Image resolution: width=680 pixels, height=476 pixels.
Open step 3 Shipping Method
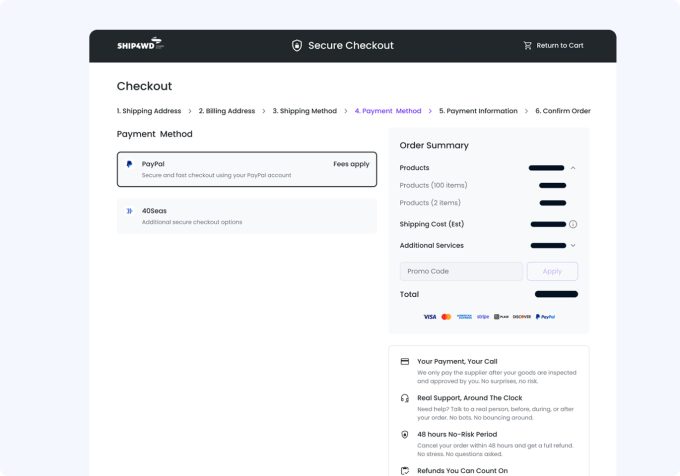(x=304, y=111)
